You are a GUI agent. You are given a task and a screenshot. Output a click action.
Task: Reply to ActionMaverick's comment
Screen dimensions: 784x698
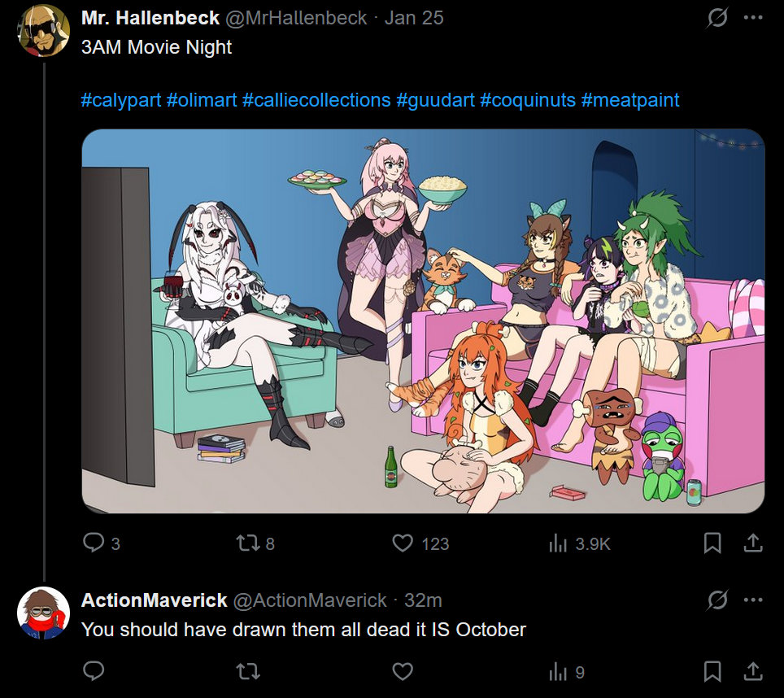coord(94,671)
